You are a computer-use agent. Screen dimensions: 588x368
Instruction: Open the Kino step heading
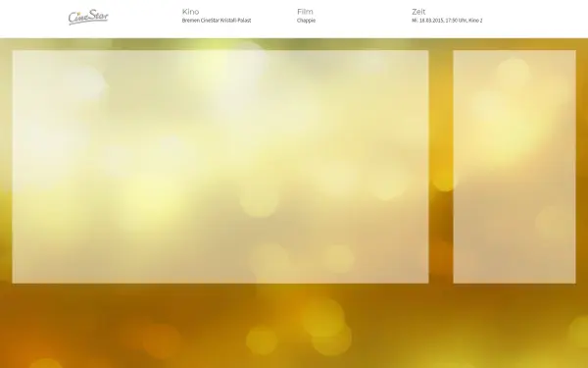tap(190, 12)
